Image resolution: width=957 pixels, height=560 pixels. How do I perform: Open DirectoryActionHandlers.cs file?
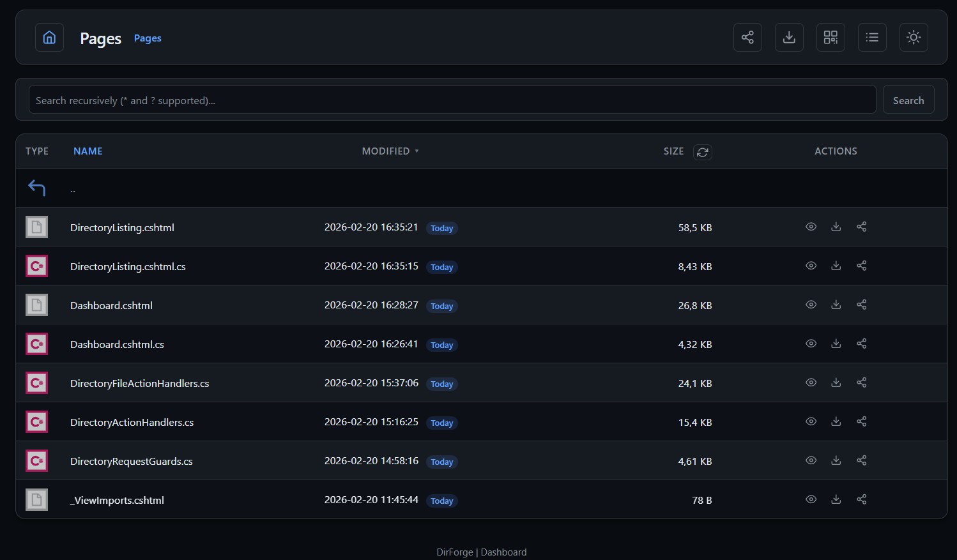132,422
